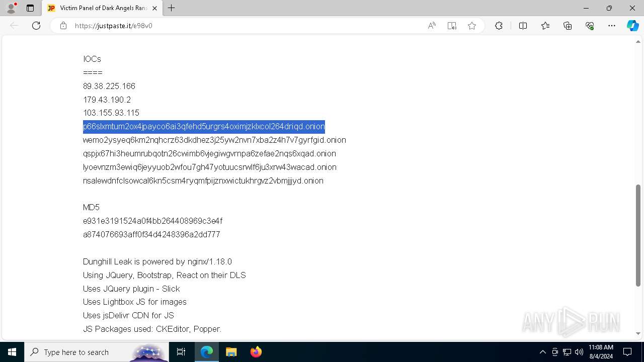Screen dimensions: 644x362
Task: Enable Read aloud
Action: 432,26
